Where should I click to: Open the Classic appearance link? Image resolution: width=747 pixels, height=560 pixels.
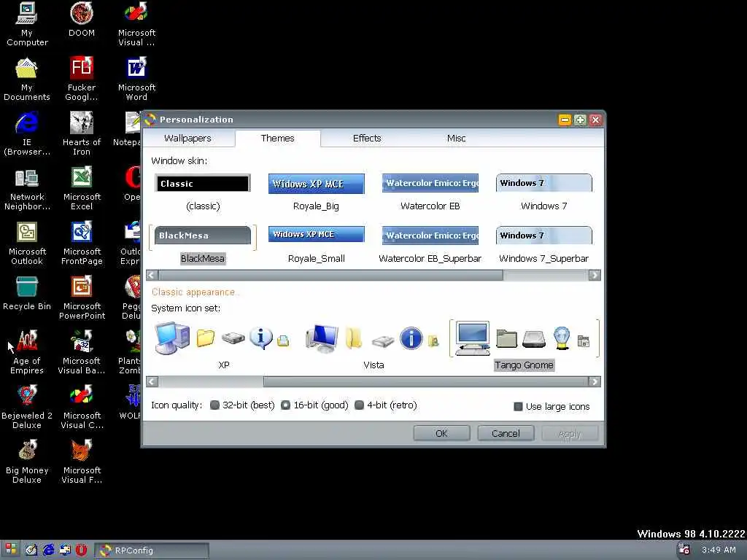(194, 292)
